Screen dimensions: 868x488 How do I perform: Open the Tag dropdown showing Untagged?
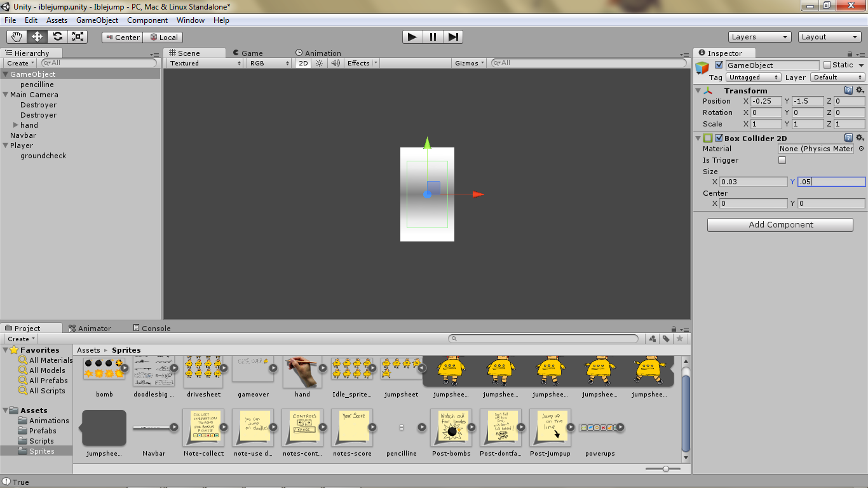pos(753,77)
